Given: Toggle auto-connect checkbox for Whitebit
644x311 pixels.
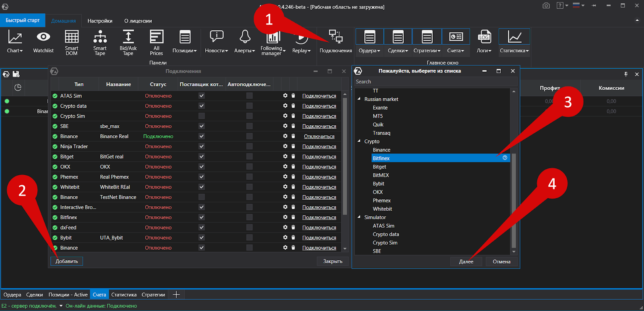Looking at the screenshot, I should click(250, 187).
